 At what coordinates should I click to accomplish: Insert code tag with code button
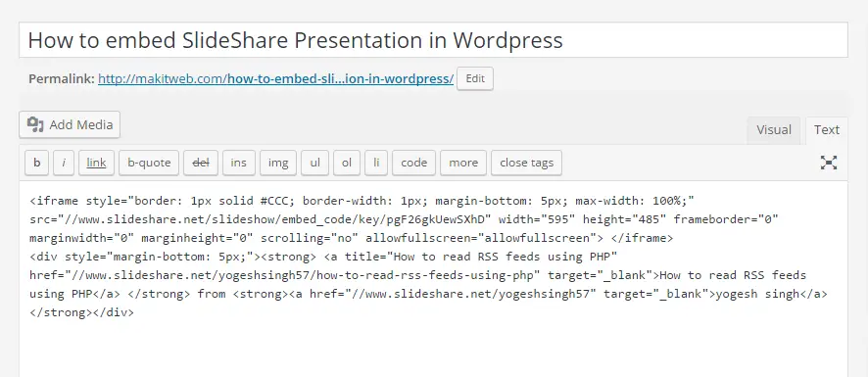[413, 163]
